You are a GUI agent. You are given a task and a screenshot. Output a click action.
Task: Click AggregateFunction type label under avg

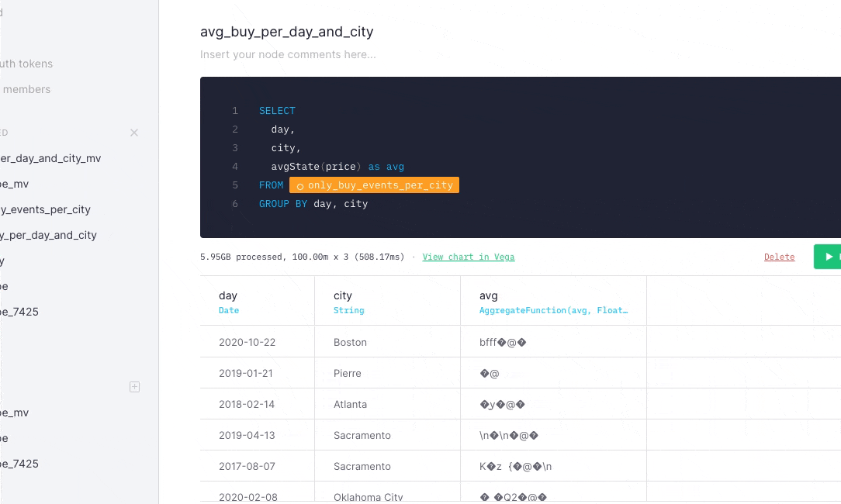click(553, 310)
